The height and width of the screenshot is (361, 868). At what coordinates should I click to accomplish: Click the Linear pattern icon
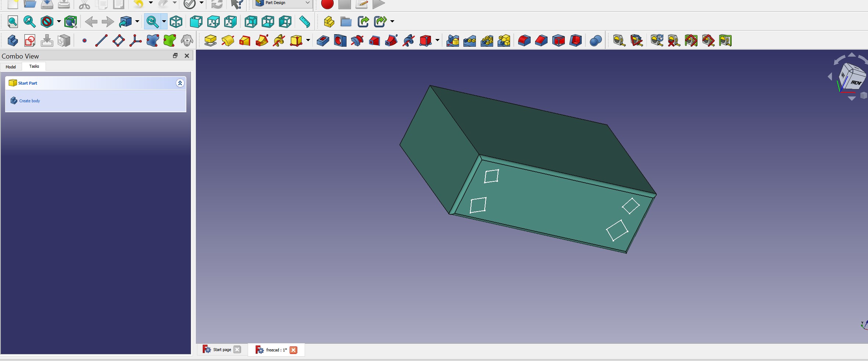coord(470,40)
